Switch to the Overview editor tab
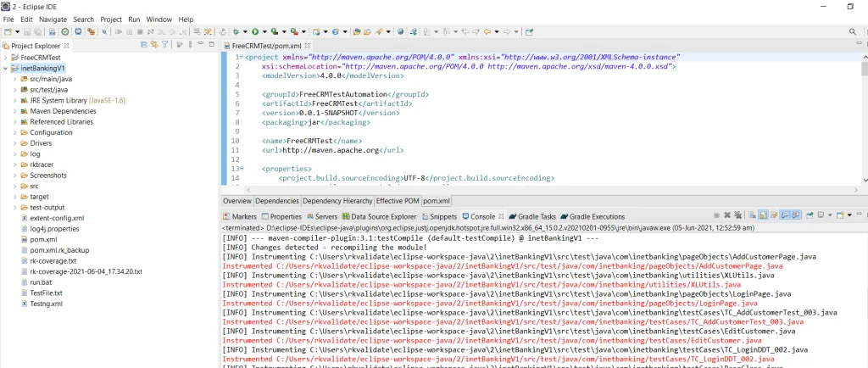 coord(237,201)
